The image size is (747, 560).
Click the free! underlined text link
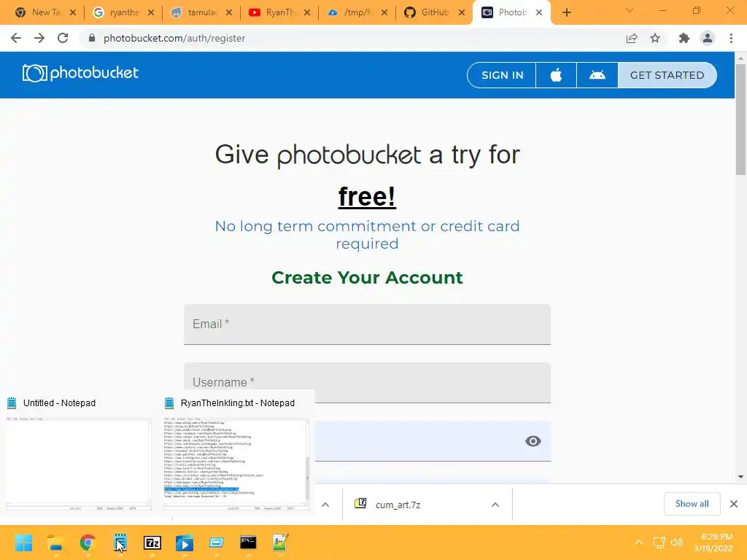click(x=367, y=196)
